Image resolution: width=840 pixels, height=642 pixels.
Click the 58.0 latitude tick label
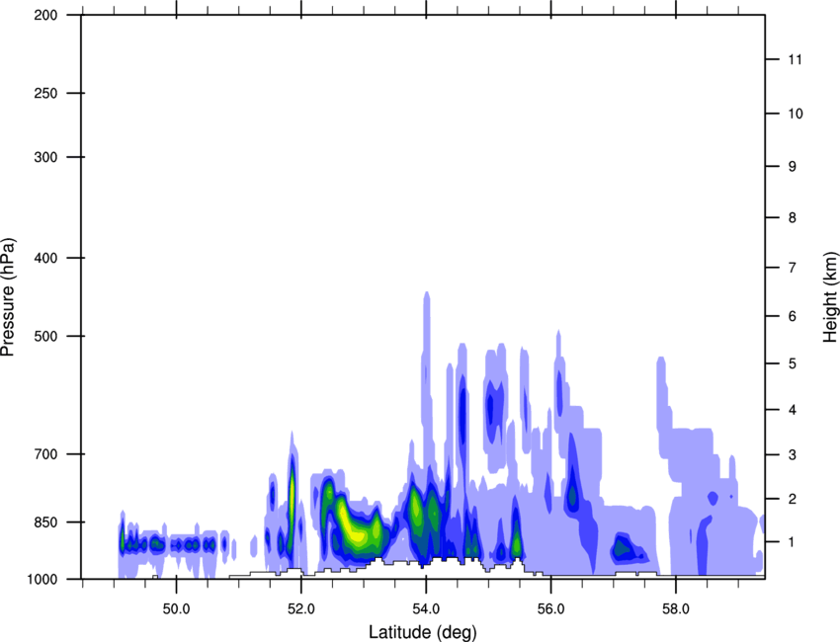coord(676,609)
